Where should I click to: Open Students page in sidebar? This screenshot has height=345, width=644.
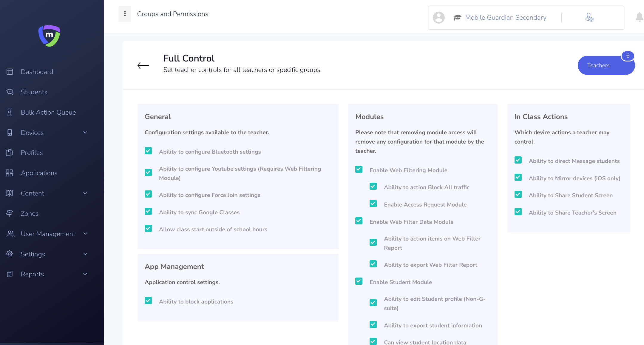pos(34,92)
